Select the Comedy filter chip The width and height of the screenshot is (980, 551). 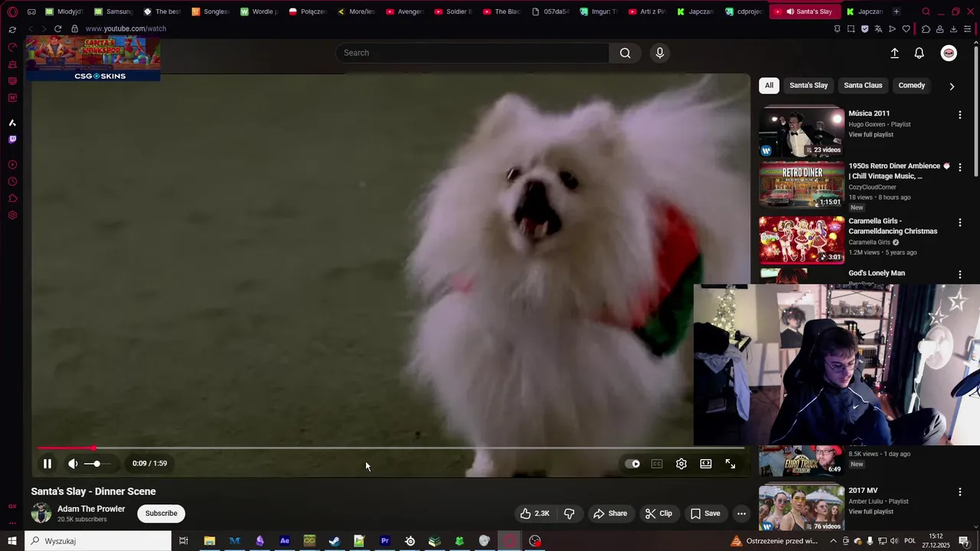pos(911,86)
